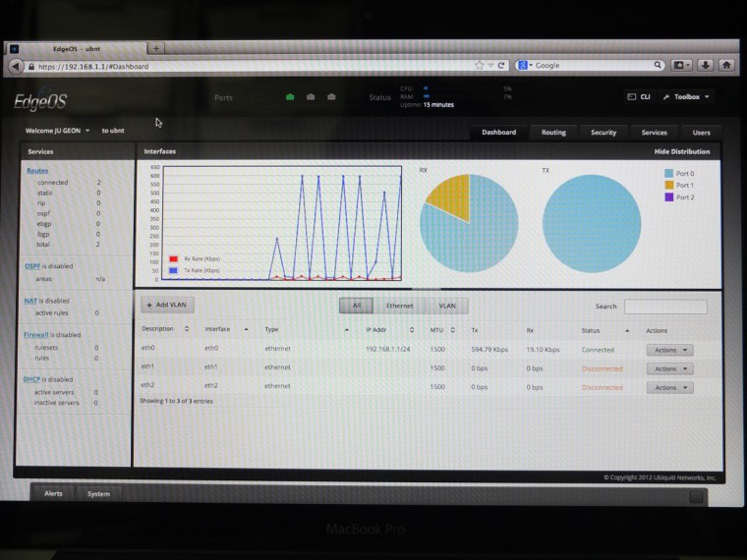Expand Welcome JU GEON user dropdown

pyautogui.click(x=58, y=131)
